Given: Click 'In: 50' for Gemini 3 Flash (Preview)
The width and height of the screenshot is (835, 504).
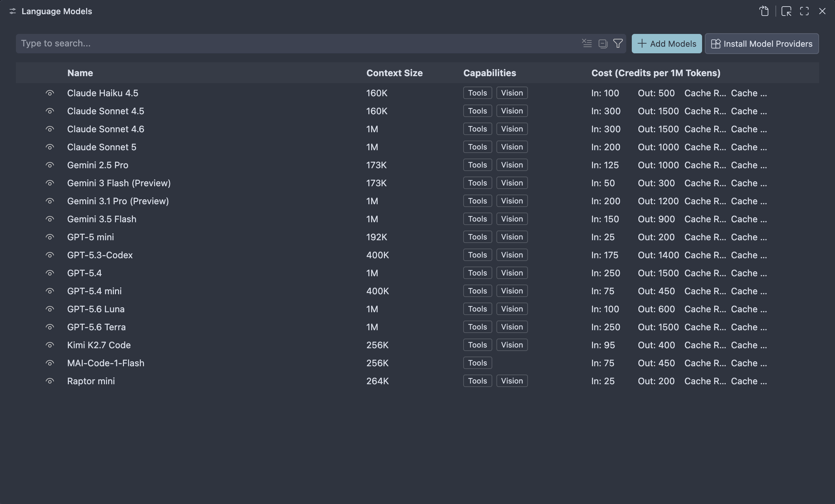Looking at the screenshot, I should [603, 183].
